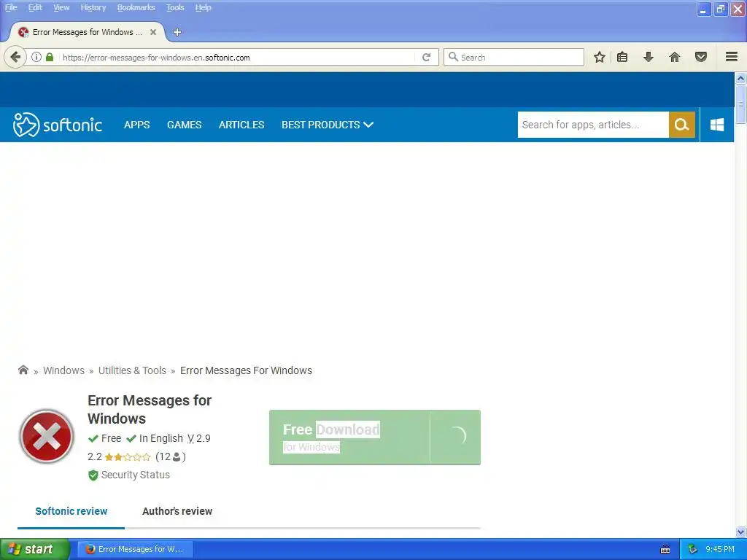Go back with the browser back arrow

pos(15,57)
